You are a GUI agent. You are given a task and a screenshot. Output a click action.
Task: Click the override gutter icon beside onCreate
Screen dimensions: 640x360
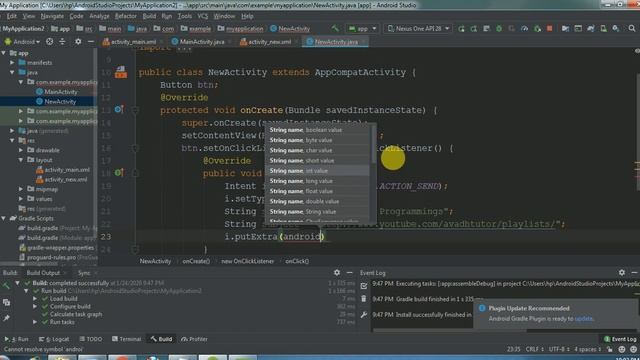[x=119, y=109]
